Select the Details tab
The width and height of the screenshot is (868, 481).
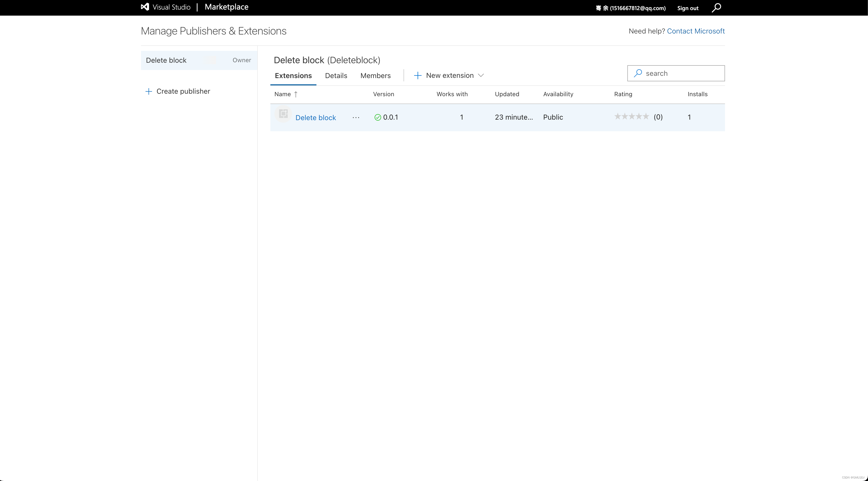coord(336,75)
